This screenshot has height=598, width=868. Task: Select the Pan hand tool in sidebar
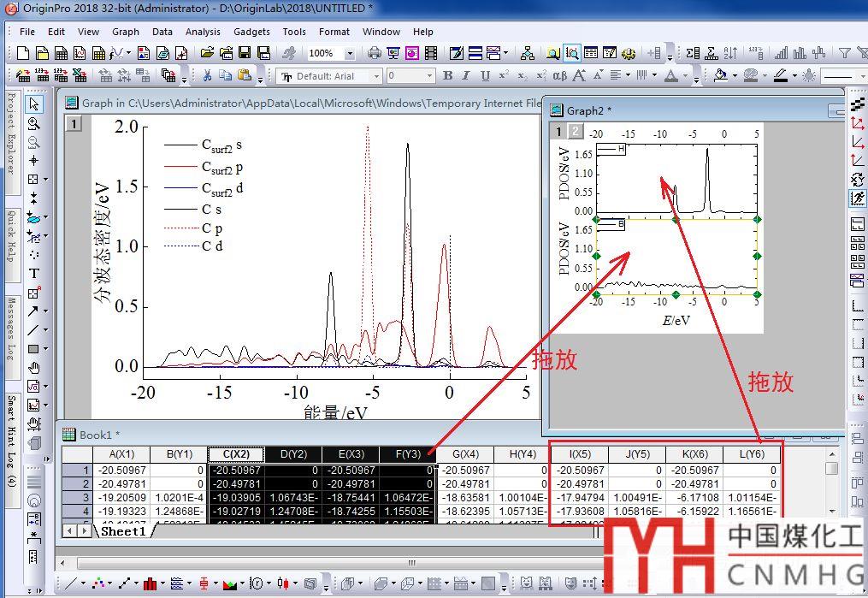click(34, 368)
